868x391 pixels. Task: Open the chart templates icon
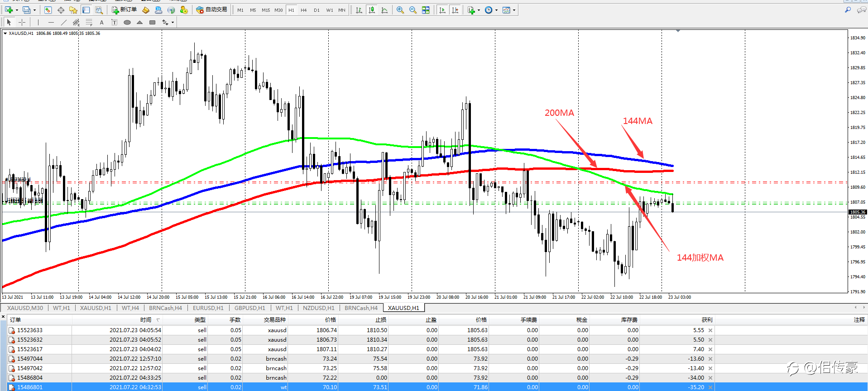point(506,10)
